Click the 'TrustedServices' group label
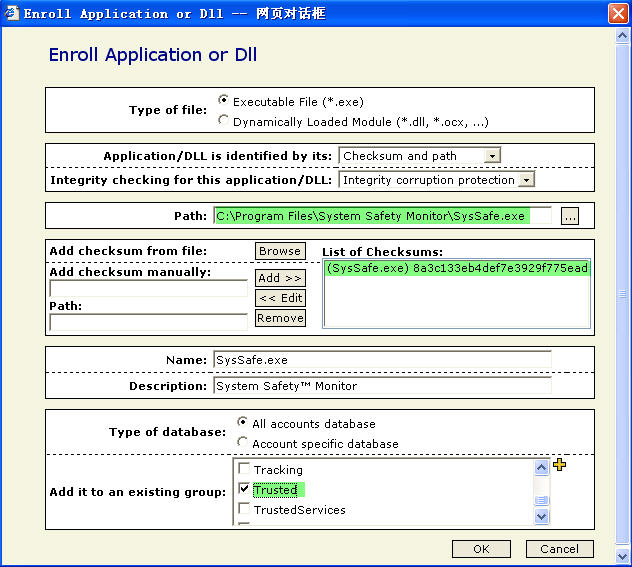The width and height of the screenshot is (632, 567). coord(299,510)
